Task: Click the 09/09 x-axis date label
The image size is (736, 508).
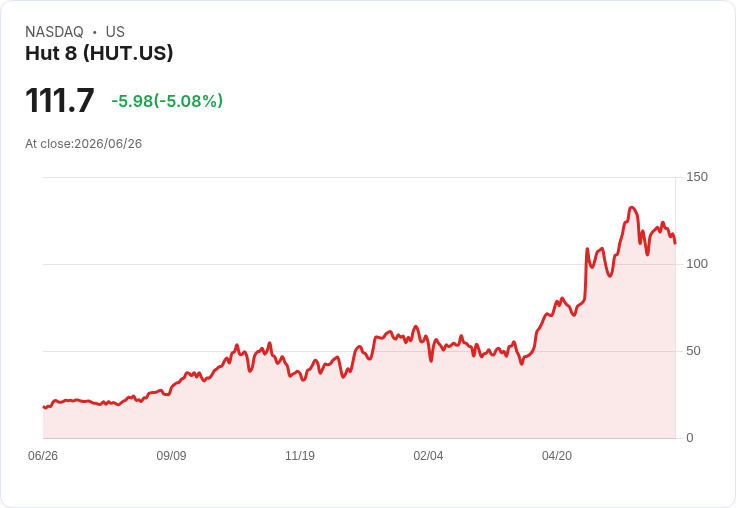Action: tap(171, 456)
